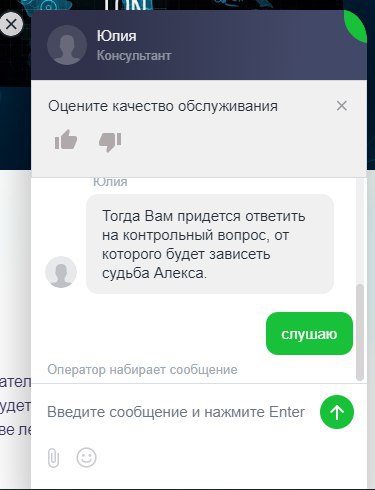
Task: Click the 'Оцените качество обслуживания' heading
Action: (x=163, y=106)
